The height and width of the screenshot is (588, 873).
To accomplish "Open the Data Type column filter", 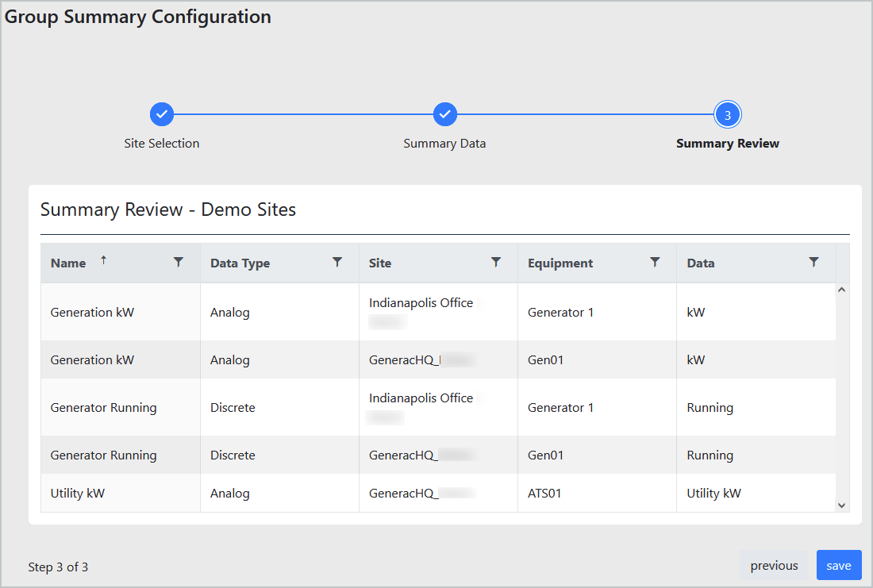I will [337, 262].
